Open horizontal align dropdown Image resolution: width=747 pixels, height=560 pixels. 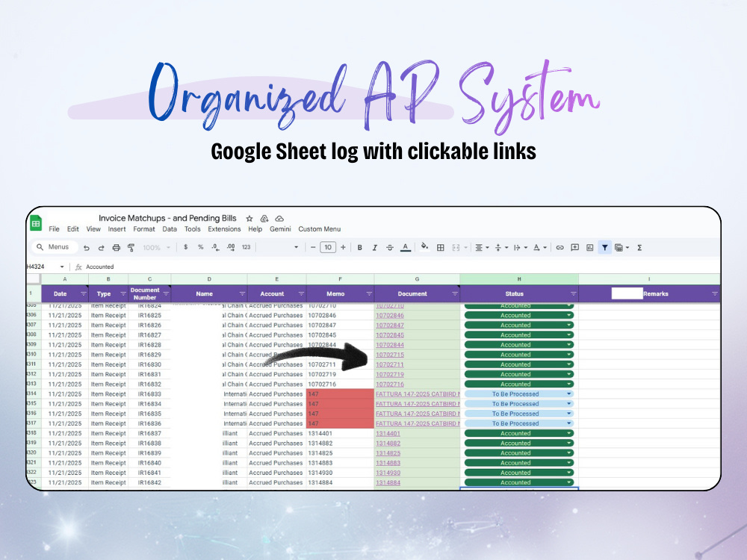coord(482,248)
